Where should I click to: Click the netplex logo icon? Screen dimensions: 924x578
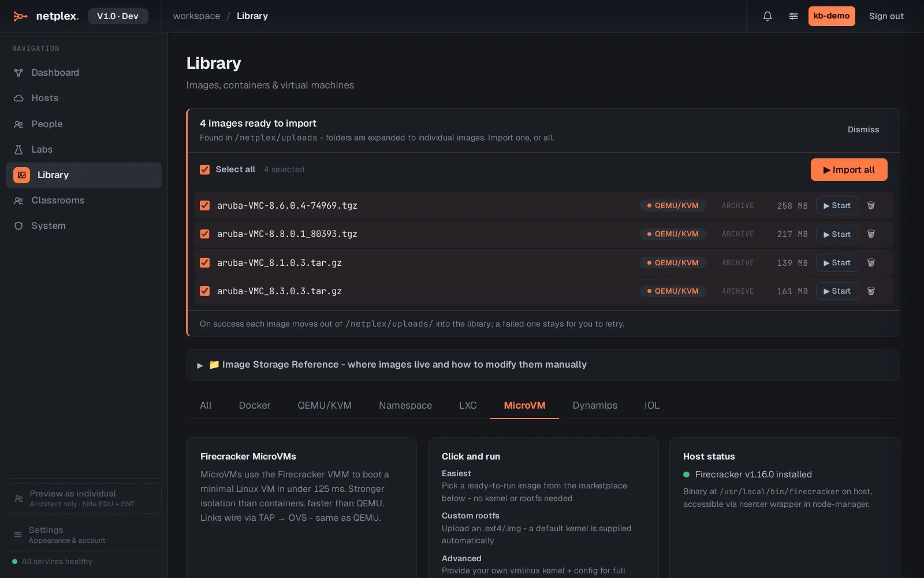point(20,16)
